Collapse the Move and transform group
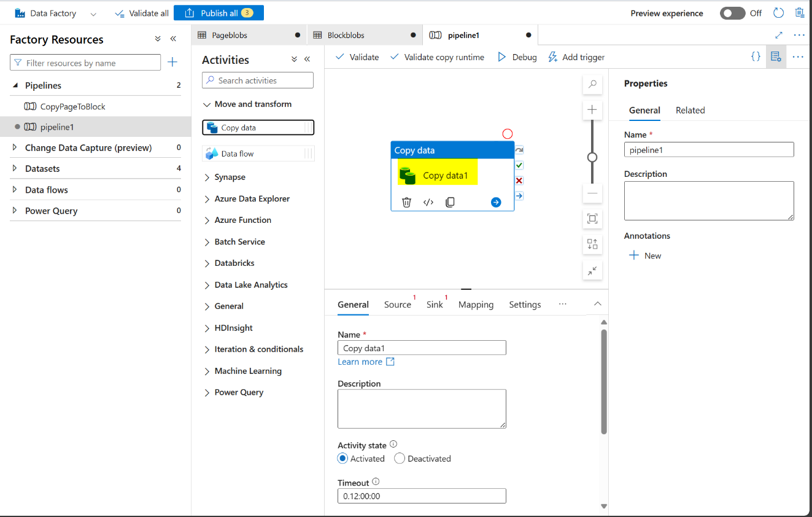Image resolution: width=812 pixels, height=517 pixels. [207, 104]
